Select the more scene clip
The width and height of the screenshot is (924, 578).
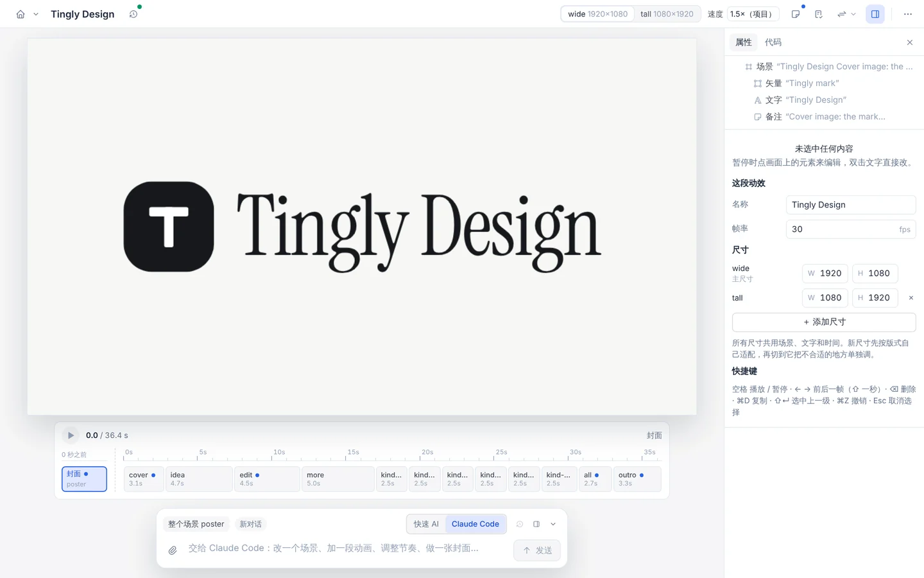[338, 479]
